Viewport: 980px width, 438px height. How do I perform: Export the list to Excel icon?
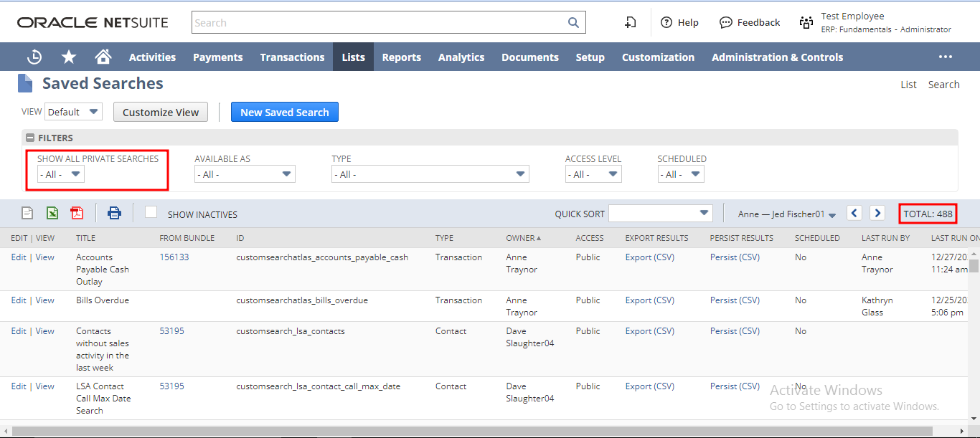(x=52, y=213)
